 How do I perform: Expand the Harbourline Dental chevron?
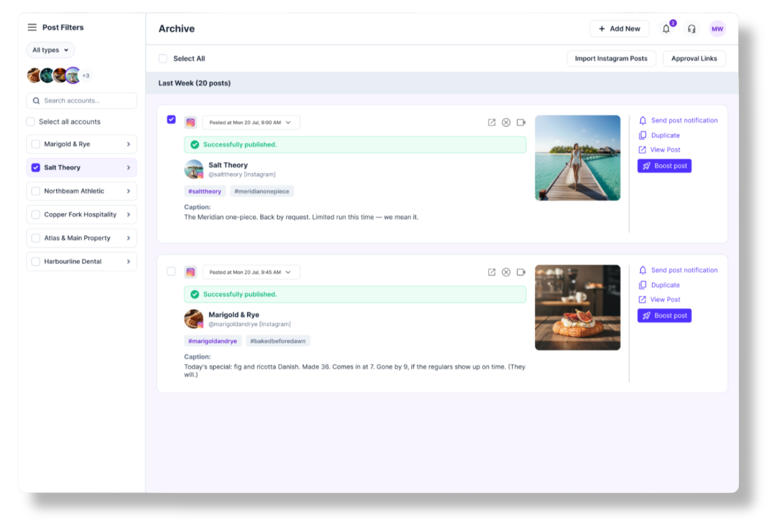[129, 261]
